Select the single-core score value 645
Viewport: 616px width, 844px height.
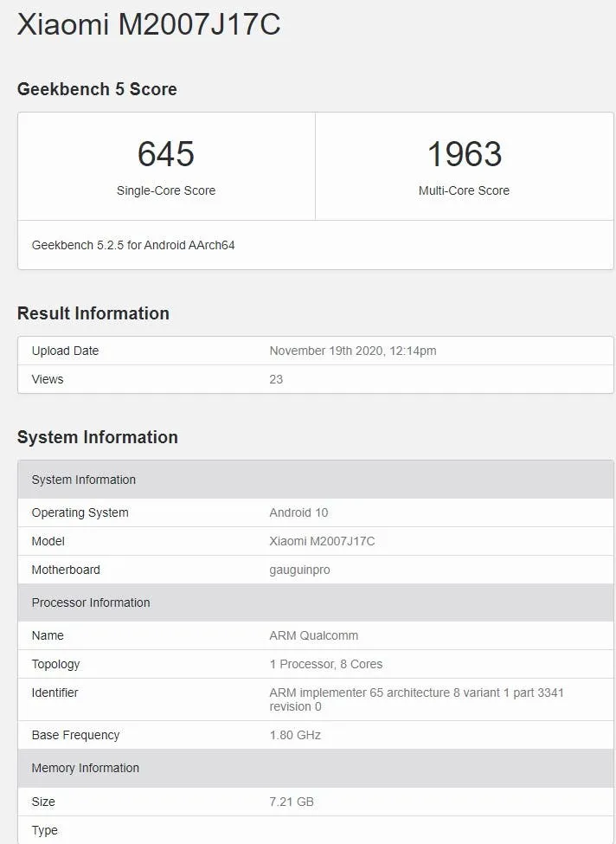point(166,154)
